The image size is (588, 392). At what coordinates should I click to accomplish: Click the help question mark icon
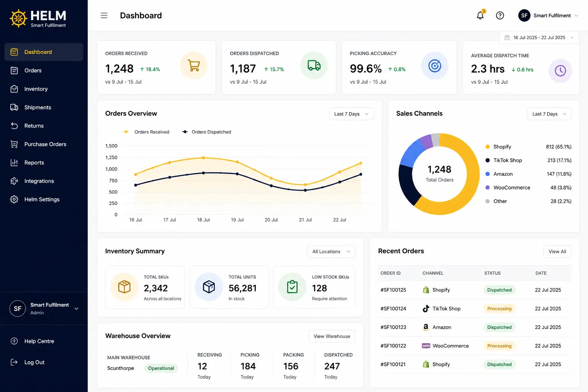[500, 15]
